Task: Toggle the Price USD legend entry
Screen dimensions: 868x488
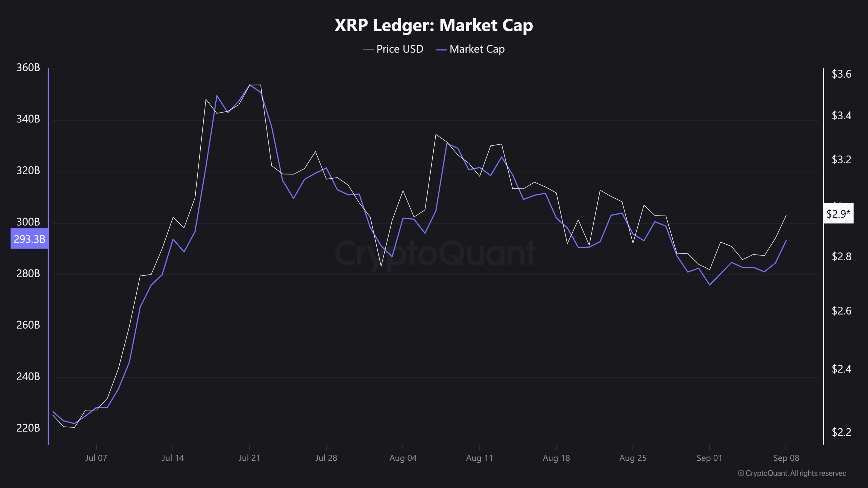Action: [x=393, y=49]
